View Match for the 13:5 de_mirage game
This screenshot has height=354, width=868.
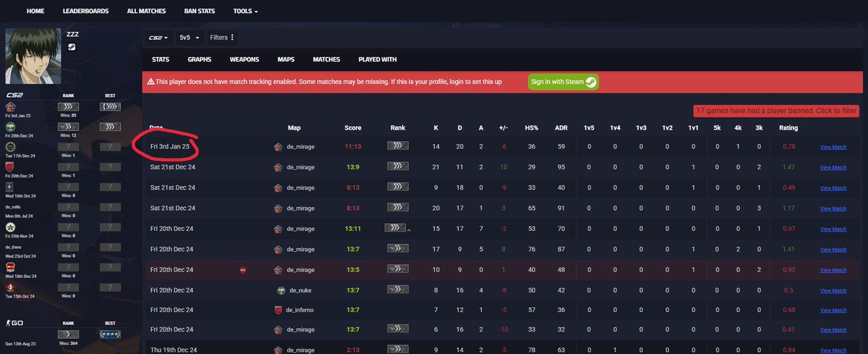tap(833, 269)
